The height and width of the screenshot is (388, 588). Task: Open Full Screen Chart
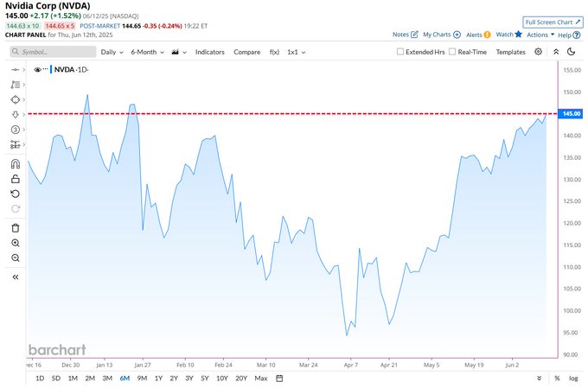pyautogui.click(x=553, y=22)
